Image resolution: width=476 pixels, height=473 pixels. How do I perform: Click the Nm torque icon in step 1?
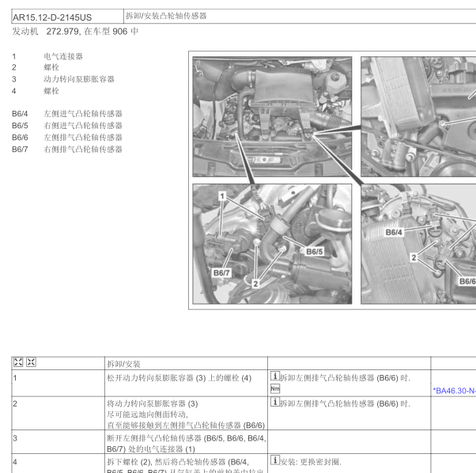275,388
